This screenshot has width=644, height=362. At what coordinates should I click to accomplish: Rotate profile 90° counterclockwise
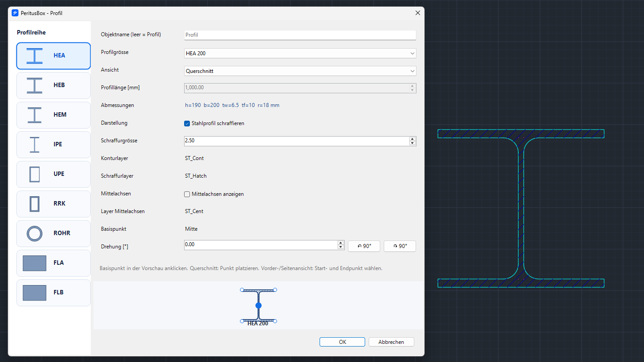364,246
